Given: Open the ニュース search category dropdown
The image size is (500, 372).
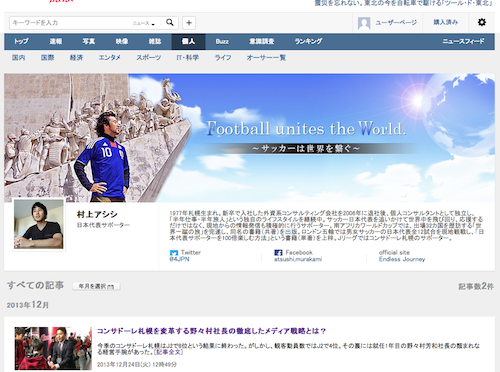Looking at the screenshot, I should pos(144,23).
